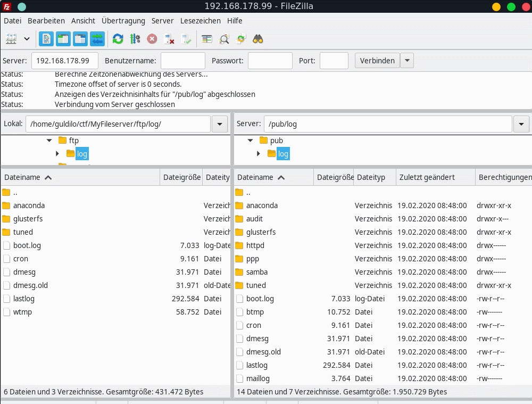Toggle transfer queue display
The width and height of the screenshot is (532, 404).
tap(97, 39)
